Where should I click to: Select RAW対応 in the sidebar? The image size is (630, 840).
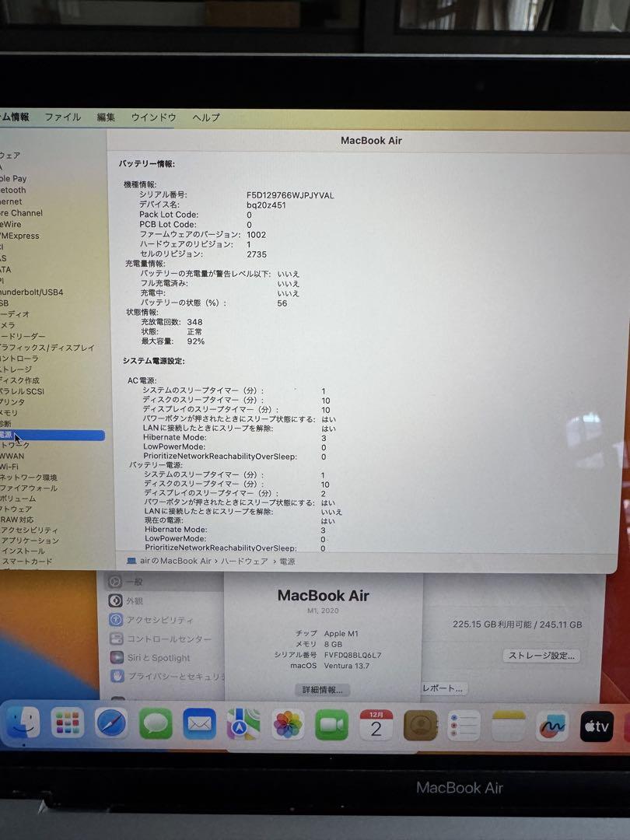pos(16,519)
